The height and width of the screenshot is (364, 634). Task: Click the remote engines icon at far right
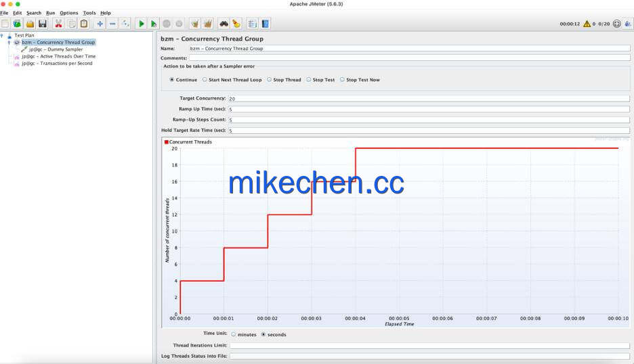click(628, 24)
